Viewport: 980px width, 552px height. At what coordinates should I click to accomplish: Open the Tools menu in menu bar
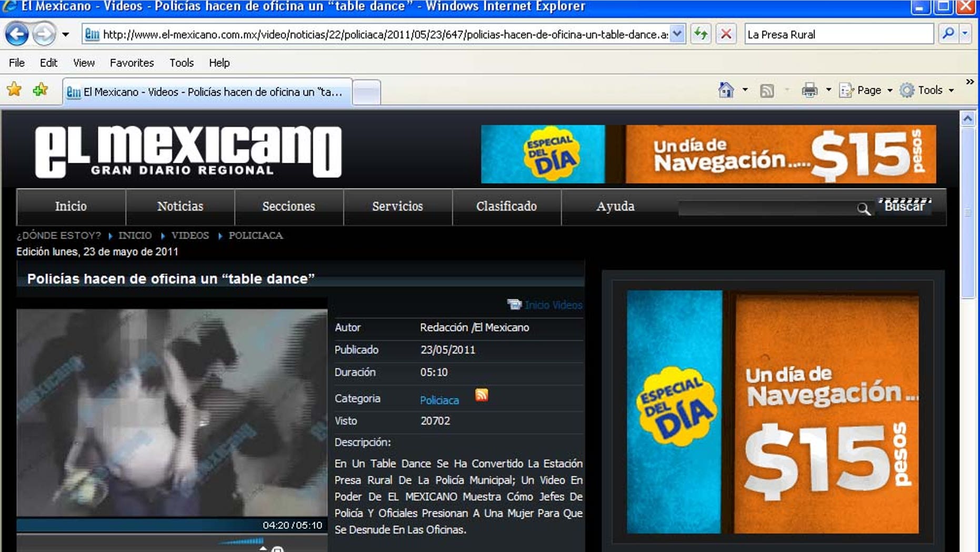coord(182,63)
